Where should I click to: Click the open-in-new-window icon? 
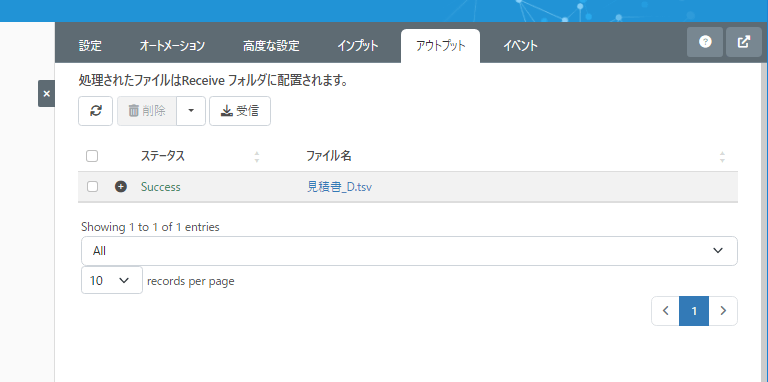(744, 42)
